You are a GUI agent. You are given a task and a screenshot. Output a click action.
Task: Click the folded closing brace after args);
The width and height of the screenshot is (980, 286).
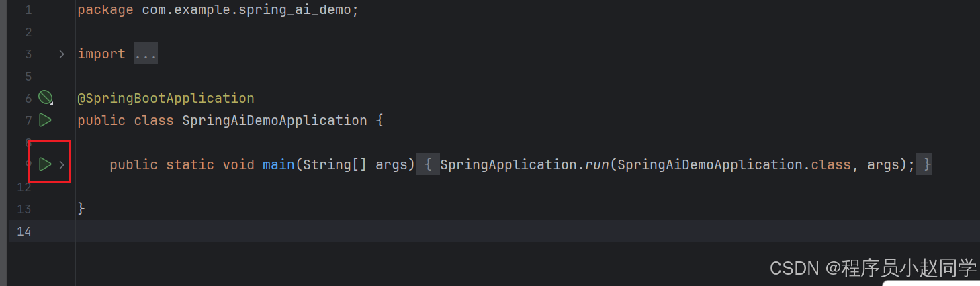coord(927,164)
